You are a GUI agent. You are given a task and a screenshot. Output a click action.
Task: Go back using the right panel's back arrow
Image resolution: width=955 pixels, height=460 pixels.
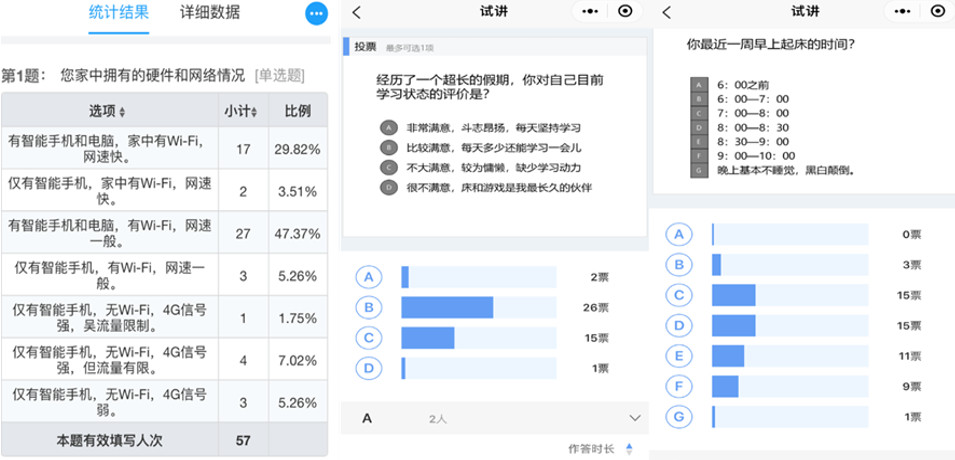click(x=667, y=12)
